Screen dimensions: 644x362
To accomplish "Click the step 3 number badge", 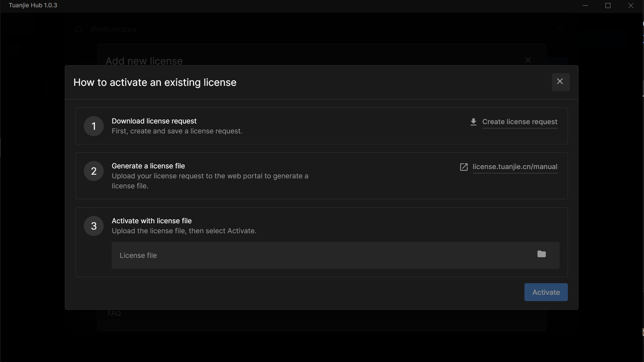I will (x=94, y=226).
